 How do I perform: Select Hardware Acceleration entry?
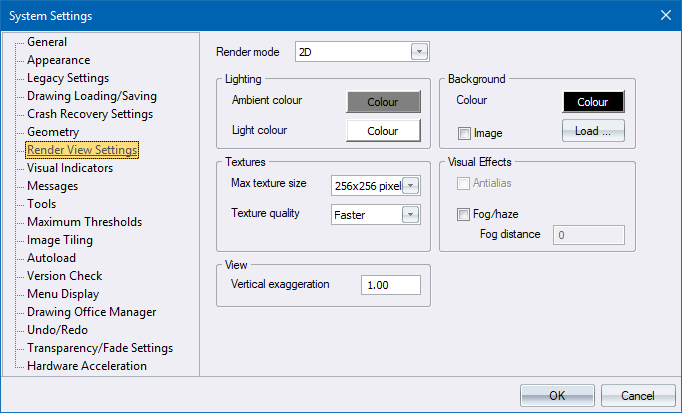87,366
